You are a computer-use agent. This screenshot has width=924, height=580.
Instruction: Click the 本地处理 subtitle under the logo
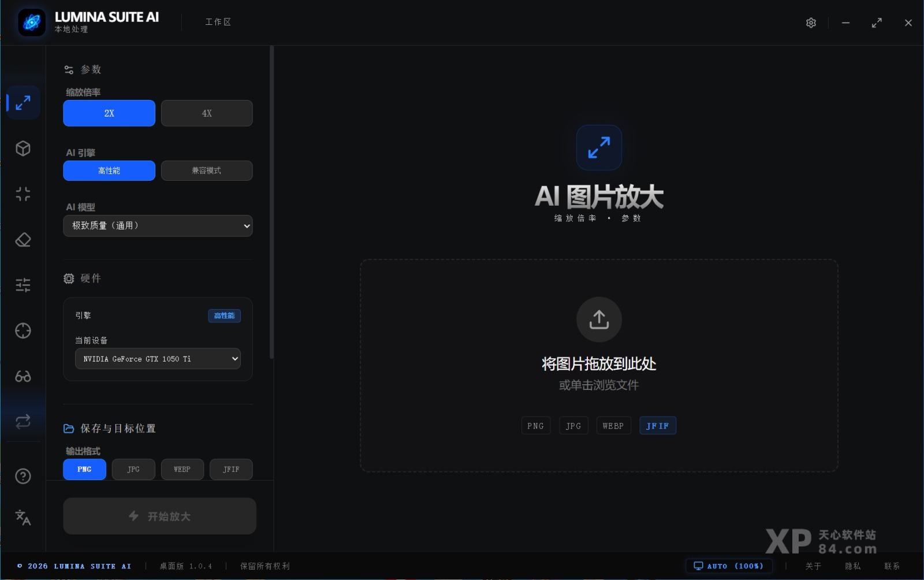pyautogui.click(x=71, y=29)
